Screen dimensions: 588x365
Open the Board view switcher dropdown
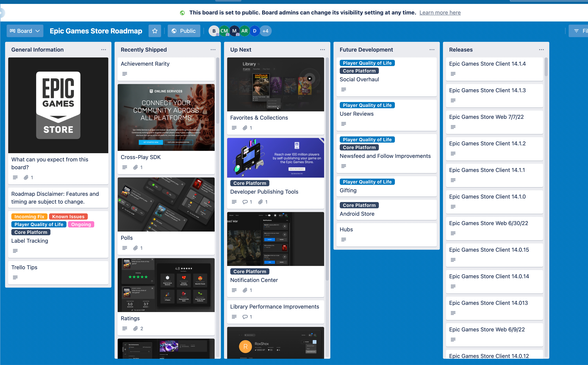click(x=25, y=31)
